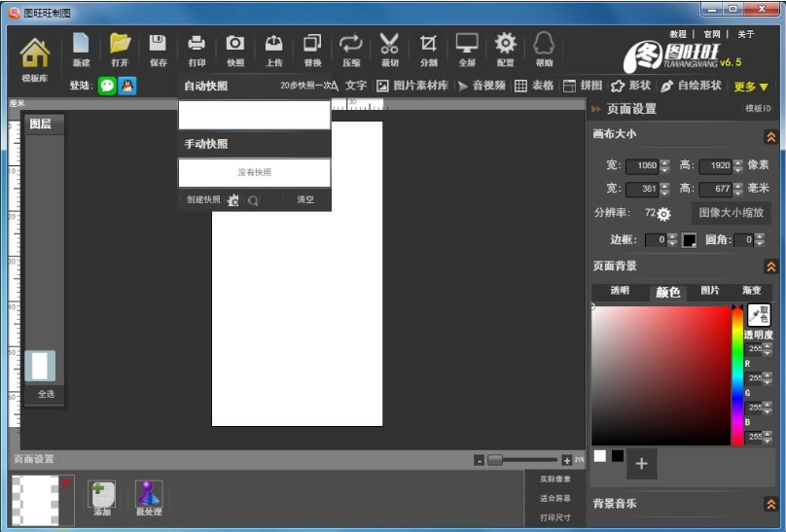Select the 裁切 scissors tool
786x532 pixels.
(x=389, y=49)
